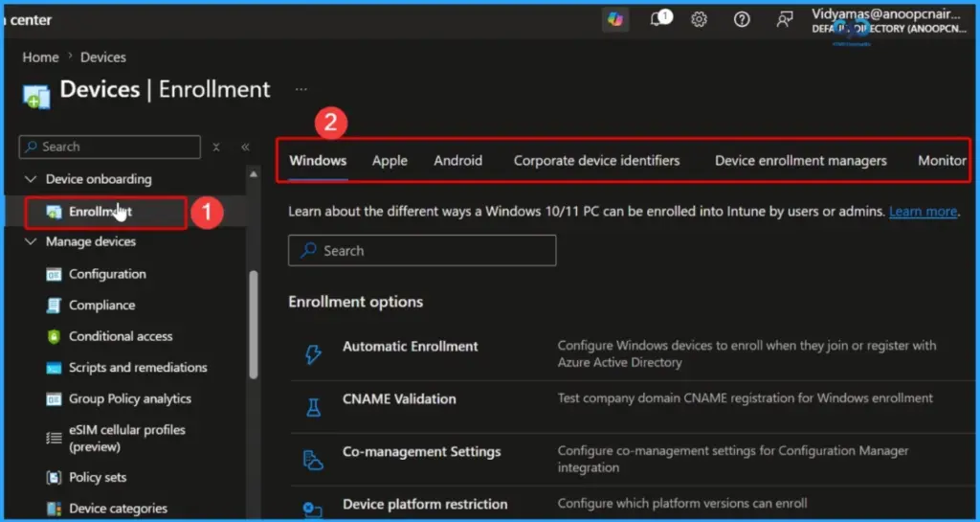980x522 pixels.
Task: Click the Conditional access shield icon
Action: point(55,336)
